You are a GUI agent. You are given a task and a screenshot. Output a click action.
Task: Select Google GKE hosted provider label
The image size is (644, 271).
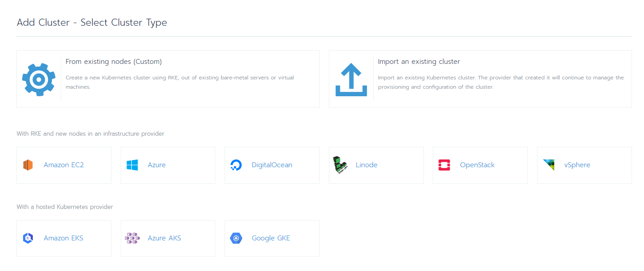(271, 238)
